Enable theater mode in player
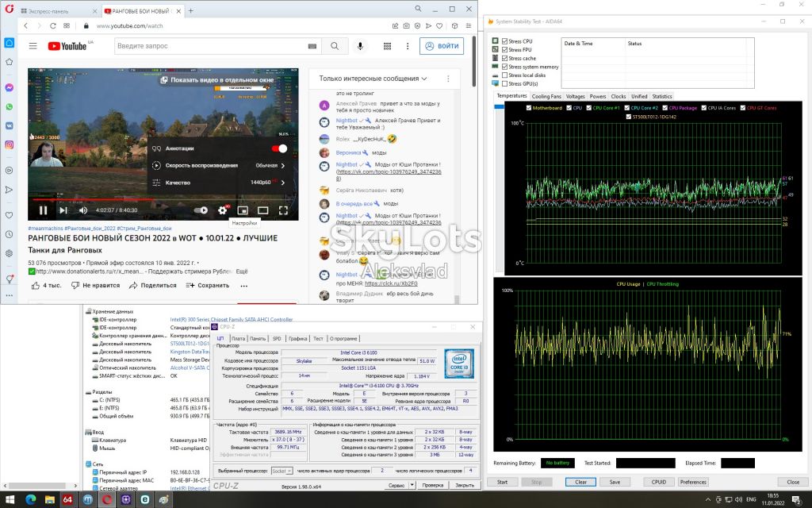The image size is (812, 508). point(263,210)
